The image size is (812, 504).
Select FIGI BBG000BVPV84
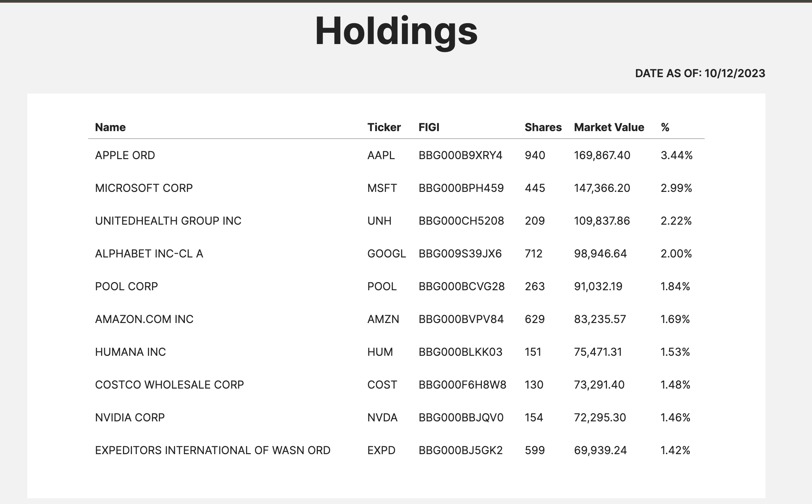click(461, 319)
